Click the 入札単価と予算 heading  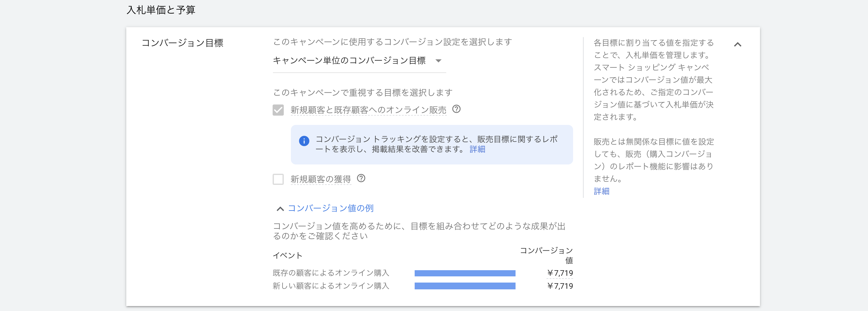click(x=161, y=10)
